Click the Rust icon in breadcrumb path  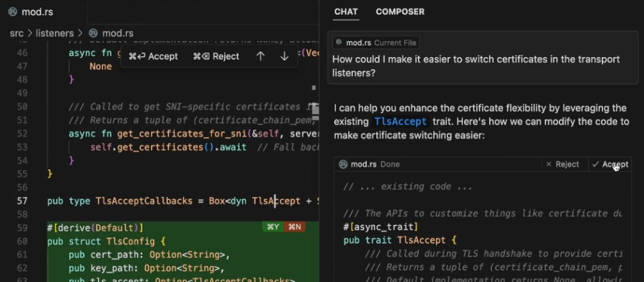[x=93, y=33]
